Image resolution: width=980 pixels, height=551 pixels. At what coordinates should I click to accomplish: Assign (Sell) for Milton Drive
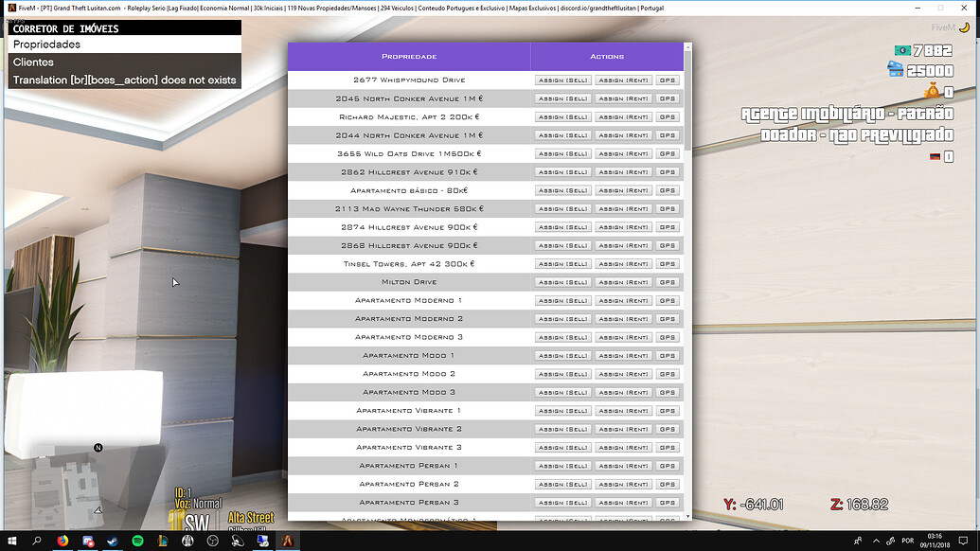coord(563,282)
